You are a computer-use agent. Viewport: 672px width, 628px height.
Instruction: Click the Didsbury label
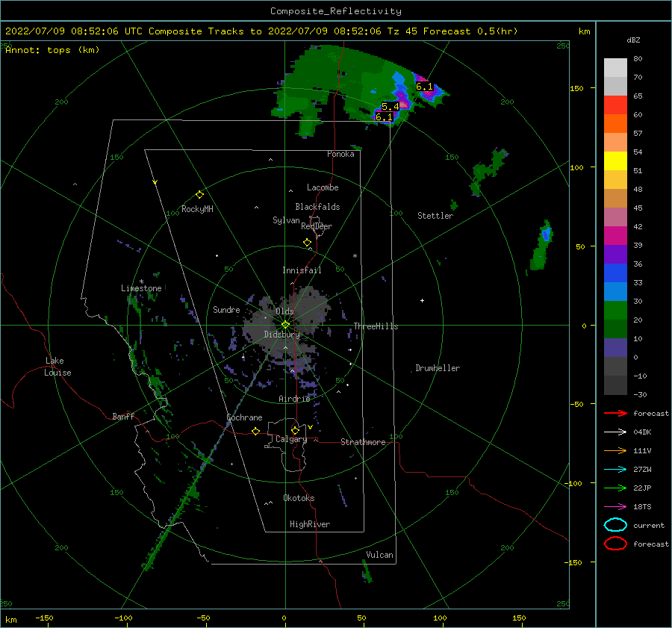click(x=281, y=335)
